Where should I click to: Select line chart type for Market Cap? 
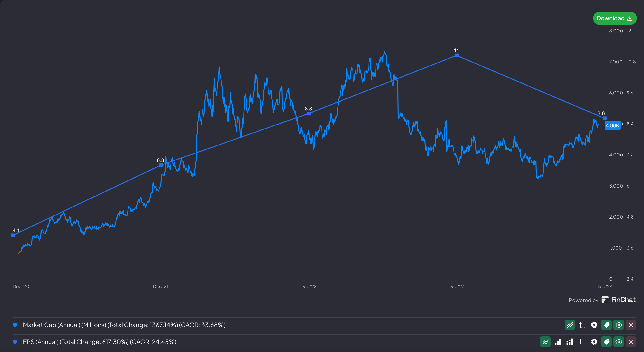570,325
